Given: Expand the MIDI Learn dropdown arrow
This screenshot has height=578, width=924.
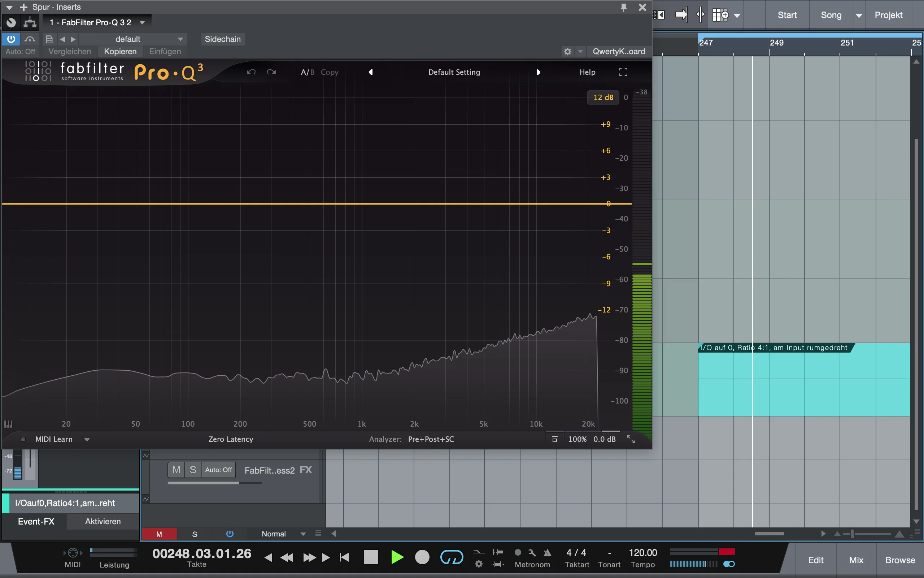Looking at the screenshot, I should [x=87, y=440].
